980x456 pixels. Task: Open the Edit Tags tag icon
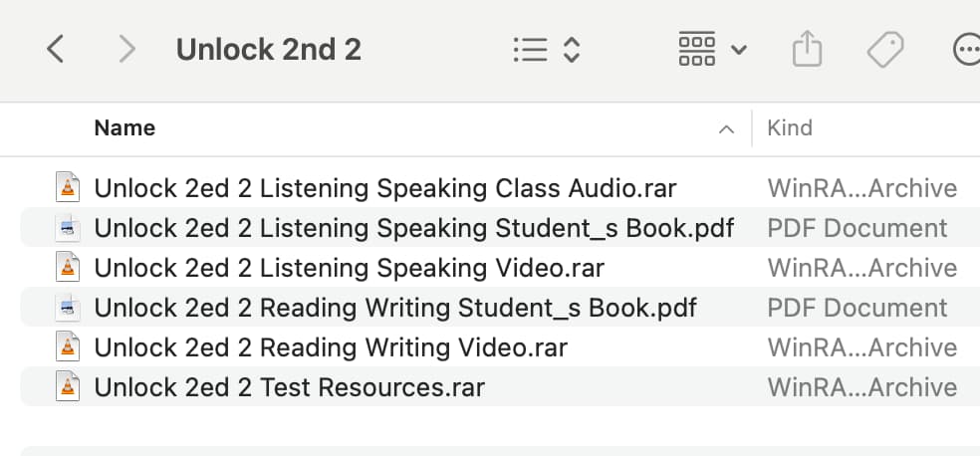tap(885, 50)
